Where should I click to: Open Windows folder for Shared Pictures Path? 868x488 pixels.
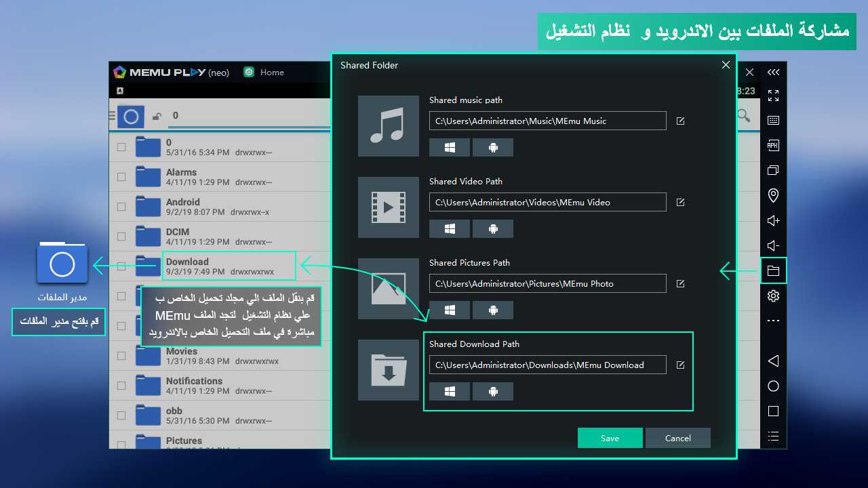coord(450,310)
